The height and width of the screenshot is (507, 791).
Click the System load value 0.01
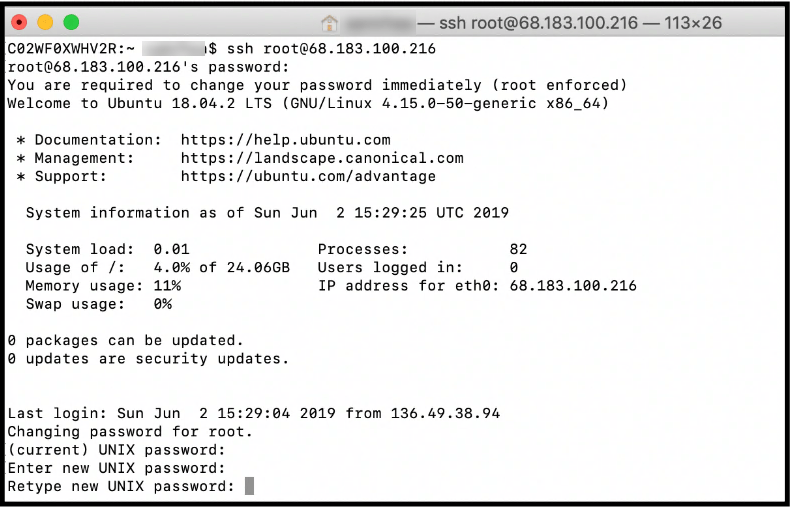171,249
